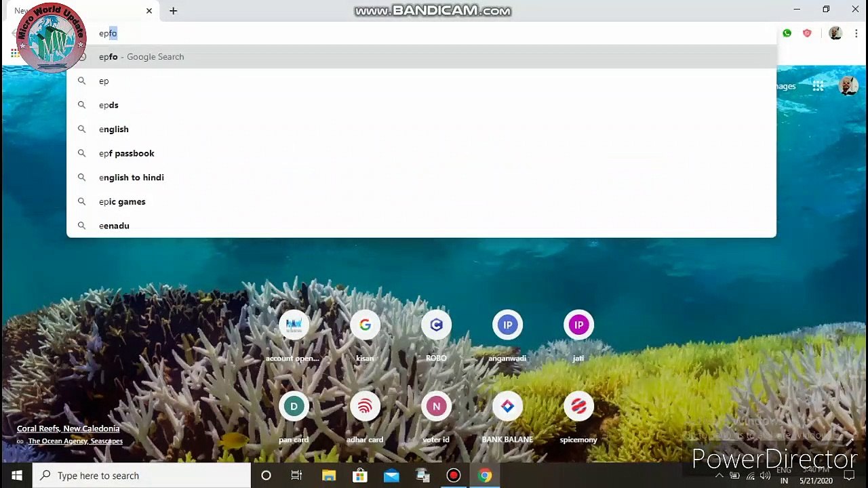Screen dimensions: 868x488
Task: Open the WhatsApp extension icon
Action: click(787, 33)
